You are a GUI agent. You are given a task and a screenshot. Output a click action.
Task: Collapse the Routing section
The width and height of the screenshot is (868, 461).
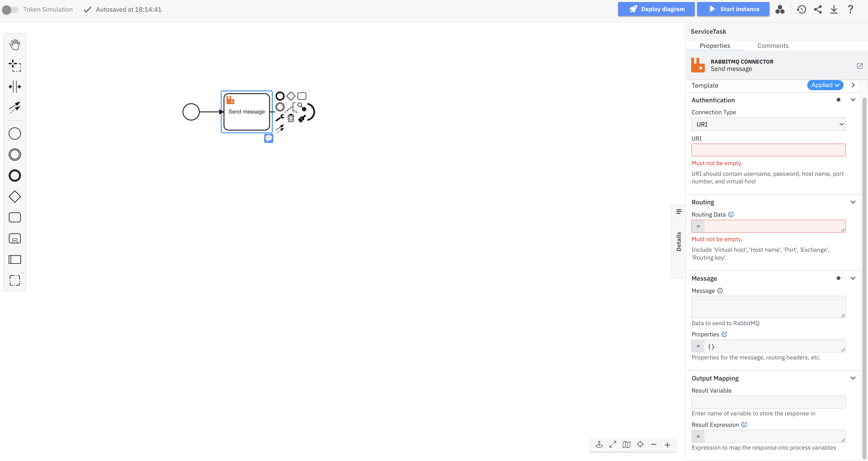[x=853, y=202]
